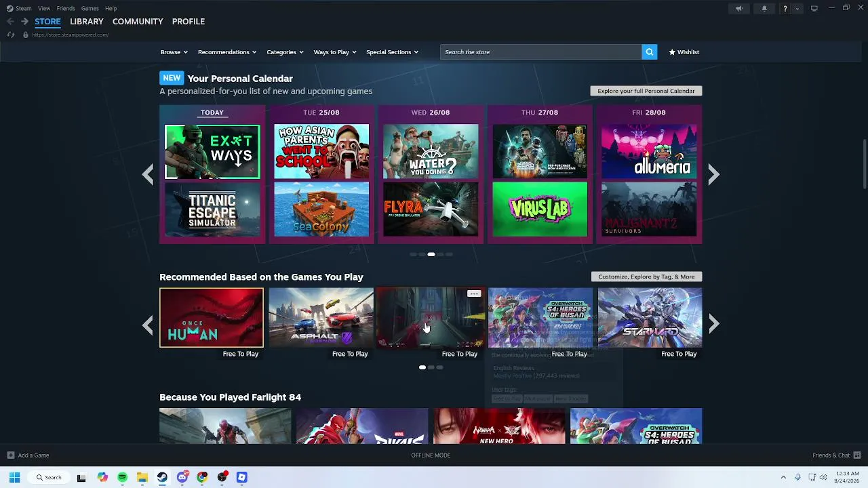
Task: Click the Steam taskbar icon
Action: (x=162, y=477)
